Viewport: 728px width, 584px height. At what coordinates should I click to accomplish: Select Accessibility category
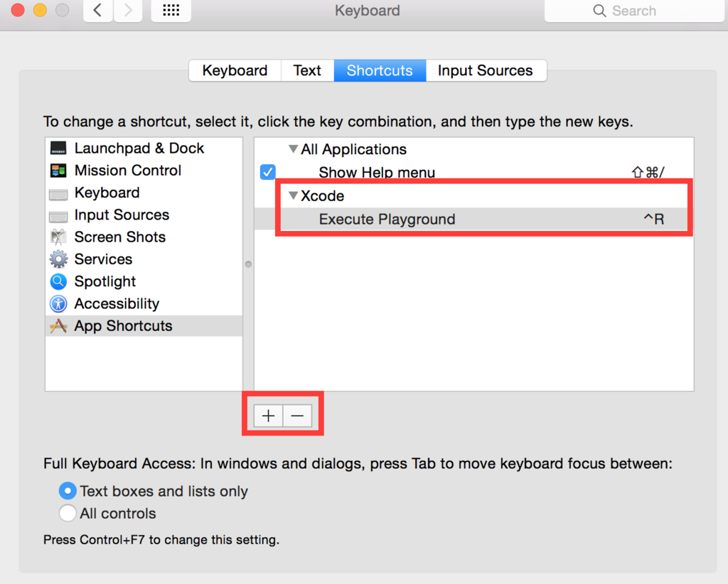pyautogui.click(x=144, y=303)
